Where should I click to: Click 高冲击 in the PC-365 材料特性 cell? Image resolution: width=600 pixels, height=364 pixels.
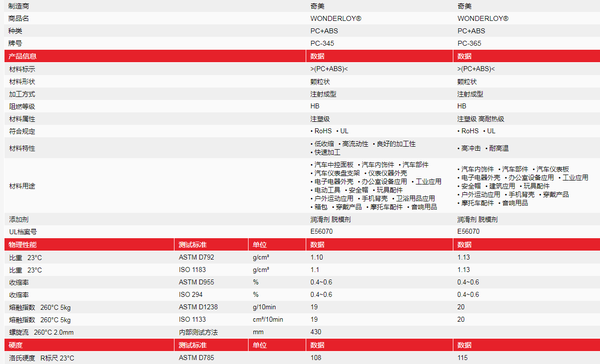471,148
